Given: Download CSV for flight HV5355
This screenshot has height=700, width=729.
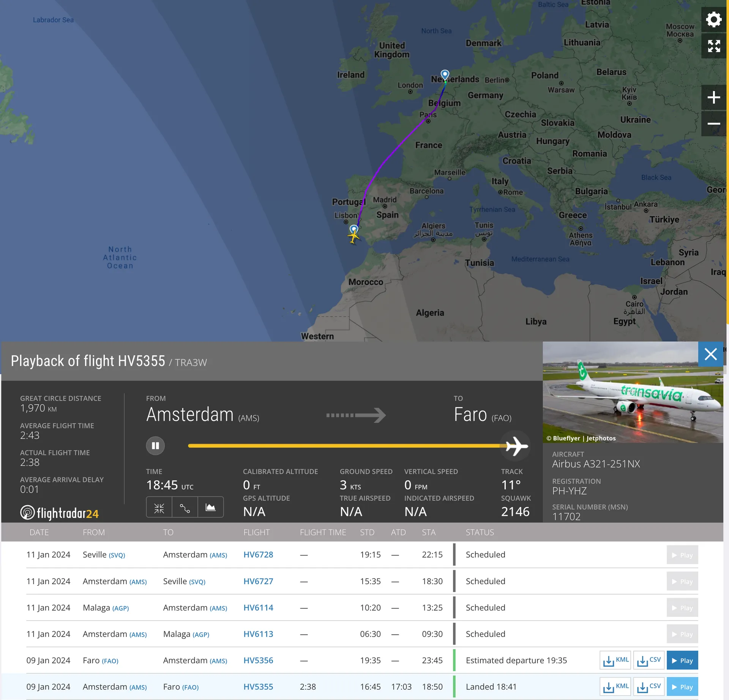Looking at the screenshot, I should (649, 687).
